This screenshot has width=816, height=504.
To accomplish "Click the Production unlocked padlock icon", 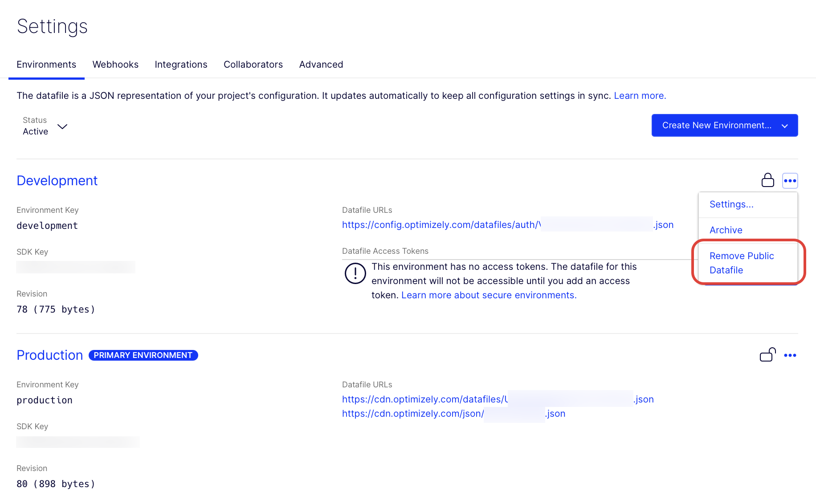I will [767, 355].
